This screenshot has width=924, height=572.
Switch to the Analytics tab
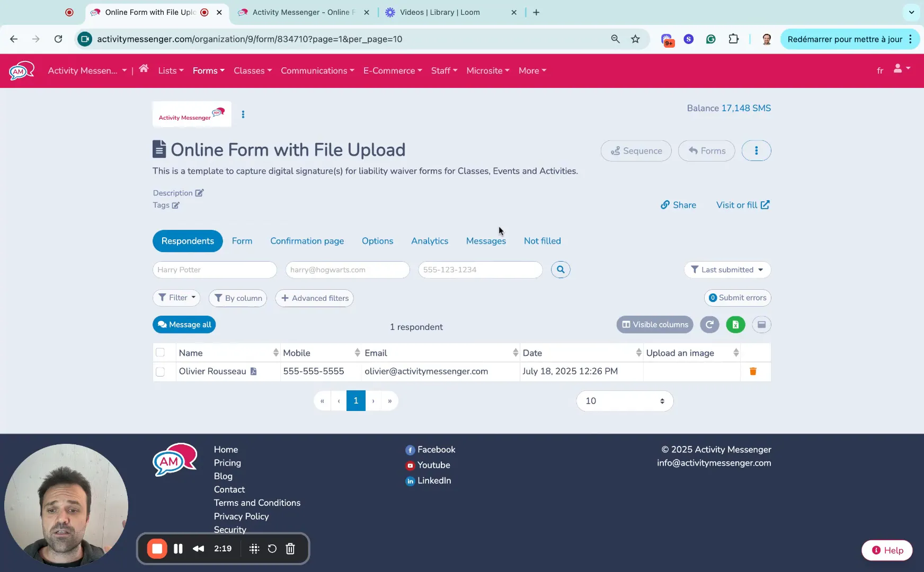point(429,241)
